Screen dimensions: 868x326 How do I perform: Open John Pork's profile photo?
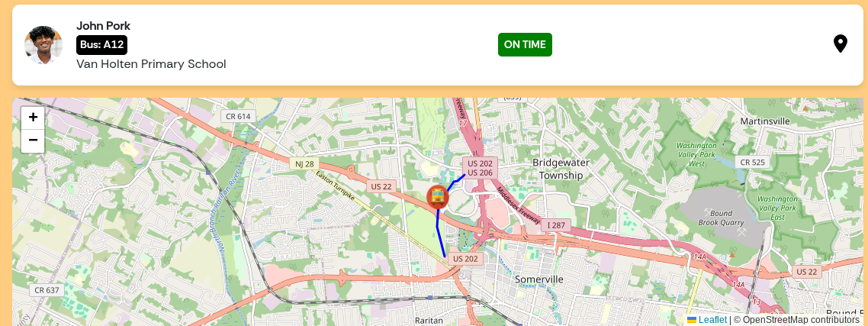tap(43, 45)
